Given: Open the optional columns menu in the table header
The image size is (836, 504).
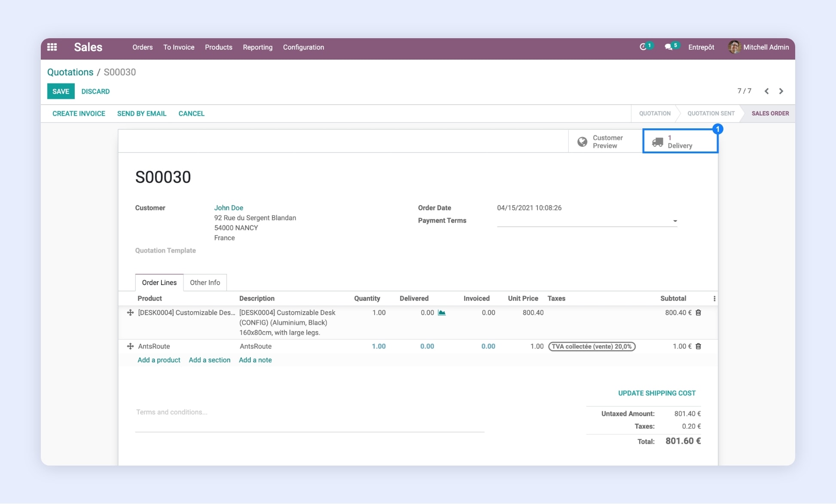Looking at the screenshot, I should 714,298.
